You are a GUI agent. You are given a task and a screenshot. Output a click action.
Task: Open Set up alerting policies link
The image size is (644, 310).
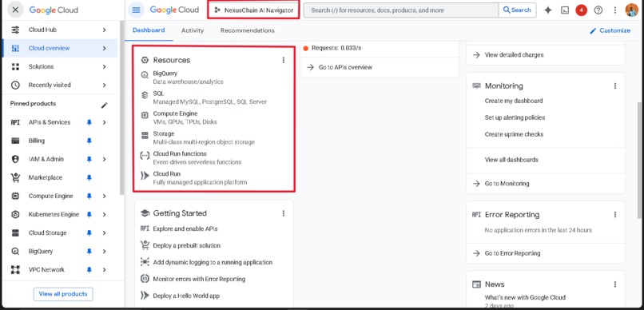[515, 117]
